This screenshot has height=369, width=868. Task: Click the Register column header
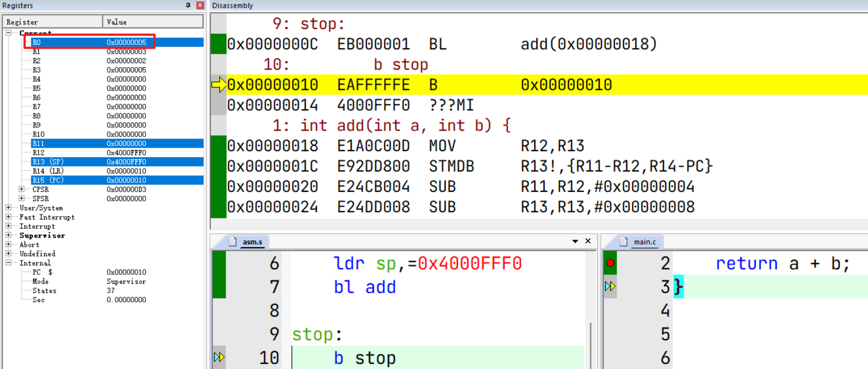tap(52, 21)
